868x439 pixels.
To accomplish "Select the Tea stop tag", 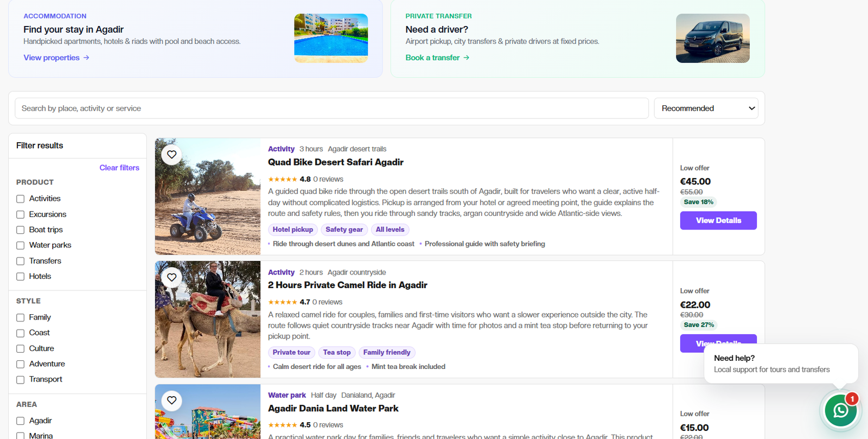I will point(337,352).
